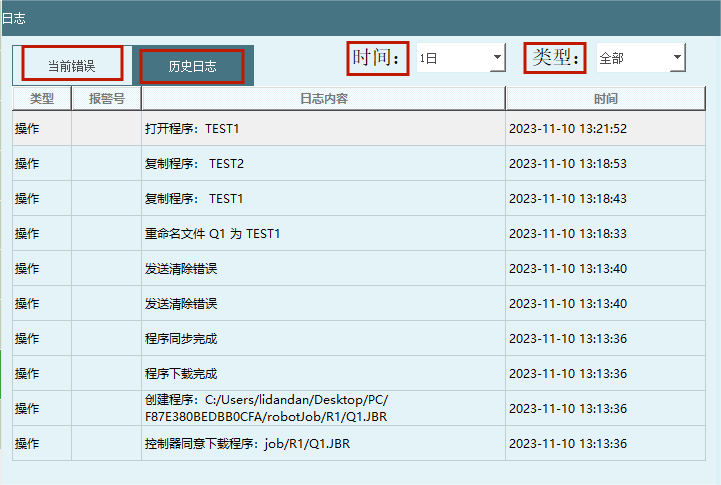This screenshot has width=721, height=485.
Task: Sort by the 类型 column header
Action: [42, 99]
